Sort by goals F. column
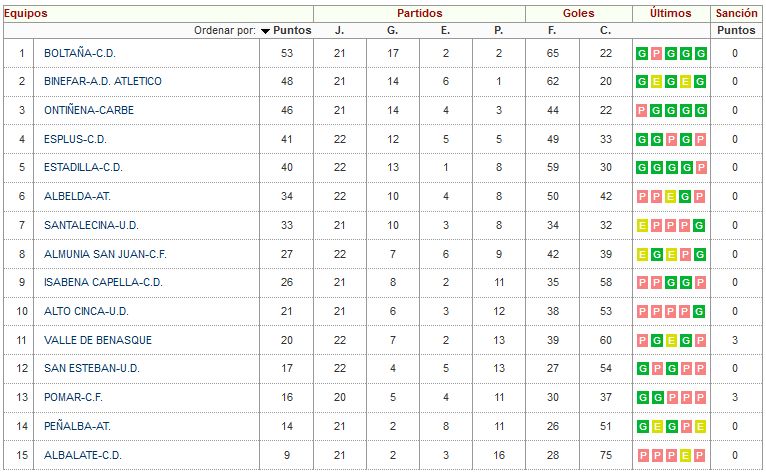The image size is (766, 476). tap(552, 30)
